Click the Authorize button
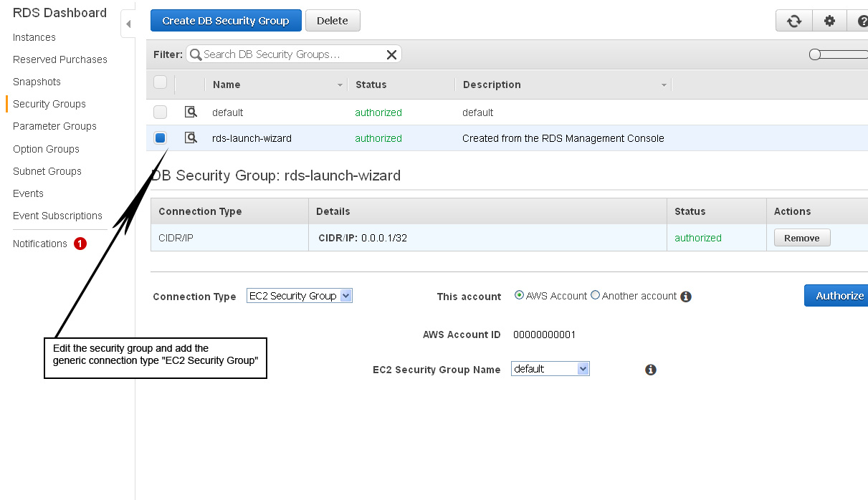Screen dimensions: 868x500 pyautogui.click(x=837, y=295)
